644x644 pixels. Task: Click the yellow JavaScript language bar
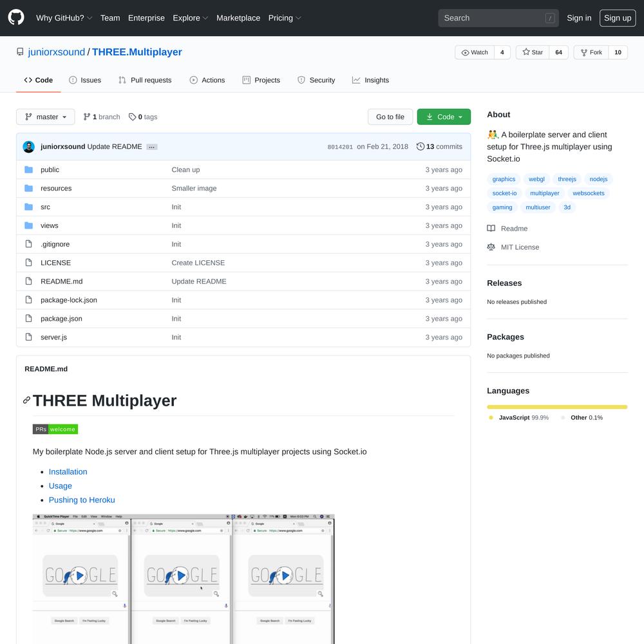557,407
